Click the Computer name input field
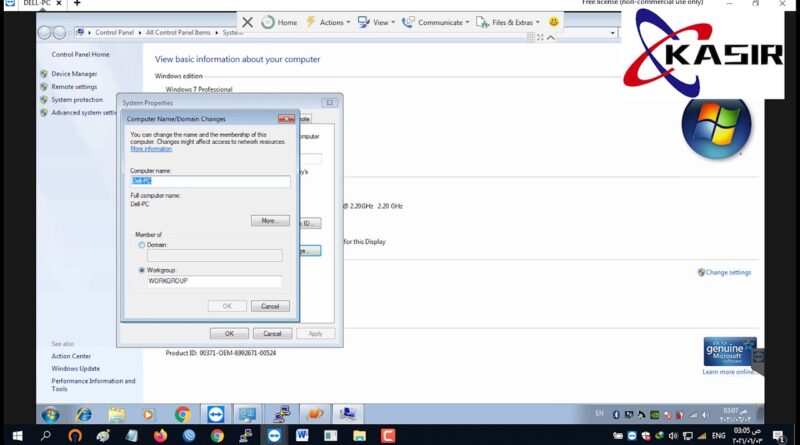 [210, 181]
